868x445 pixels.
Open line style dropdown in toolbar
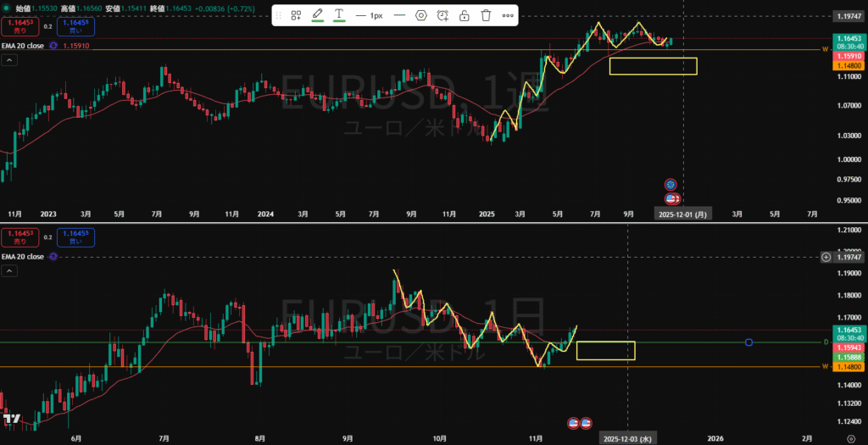point(399,15)
